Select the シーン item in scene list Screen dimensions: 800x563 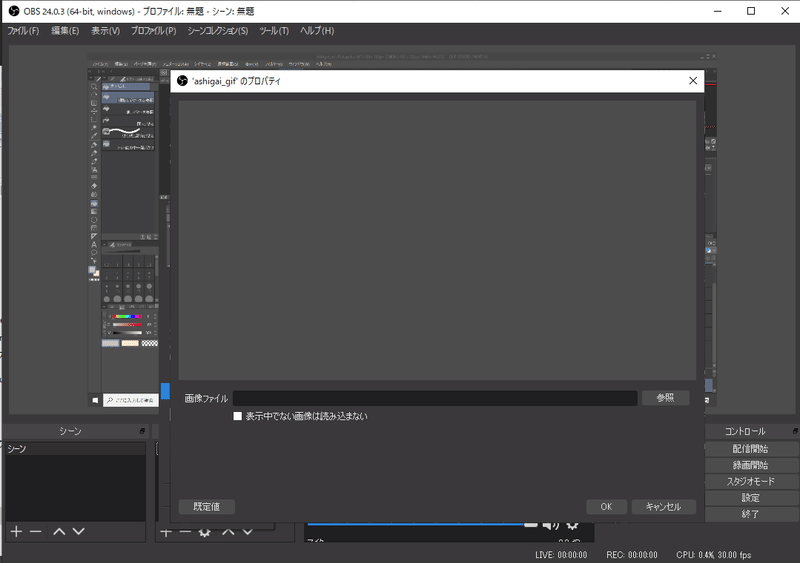pos(75,449)
